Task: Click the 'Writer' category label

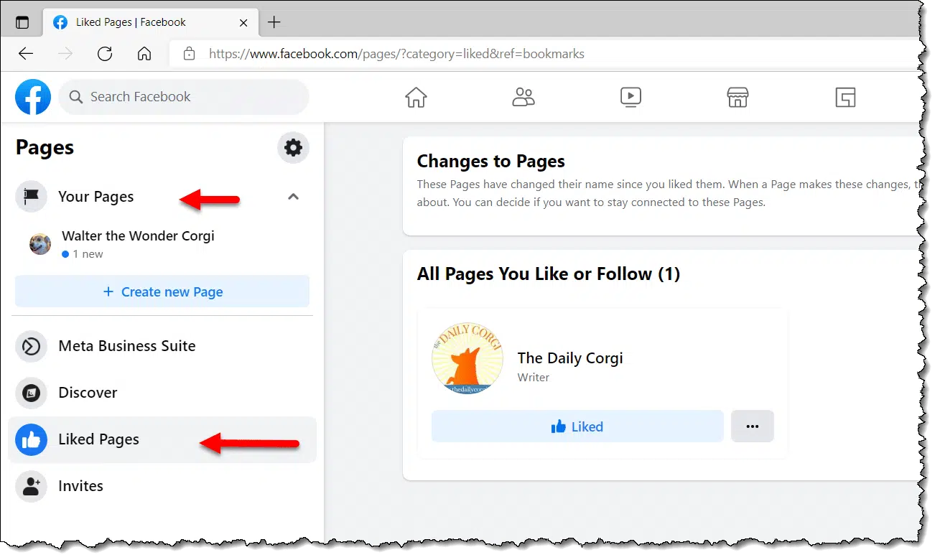Action: (x=534, y=378)
